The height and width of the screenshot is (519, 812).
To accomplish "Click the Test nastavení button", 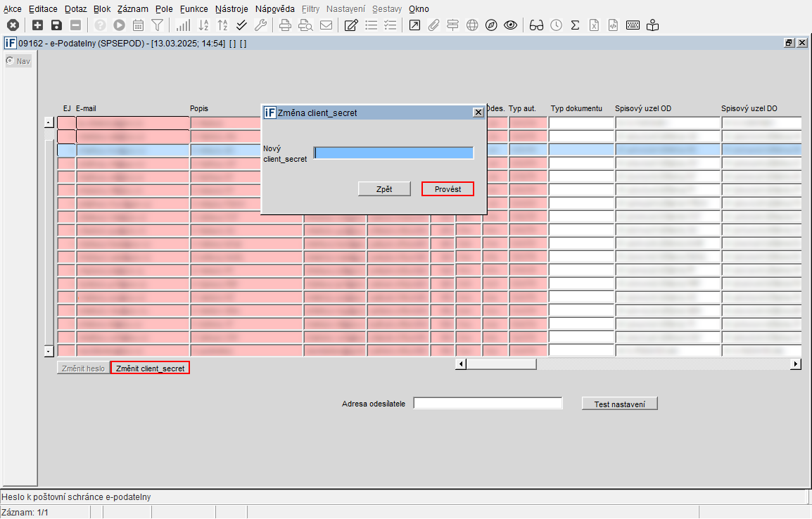I will 619,404.
